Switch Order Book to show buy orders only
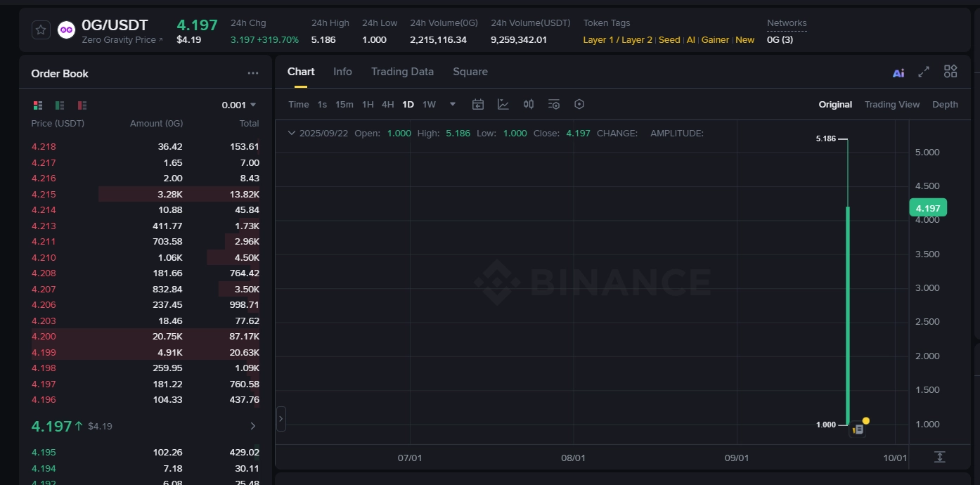Image resolution: width=980 pixels, height=485 pixels. tap(60, 105)
